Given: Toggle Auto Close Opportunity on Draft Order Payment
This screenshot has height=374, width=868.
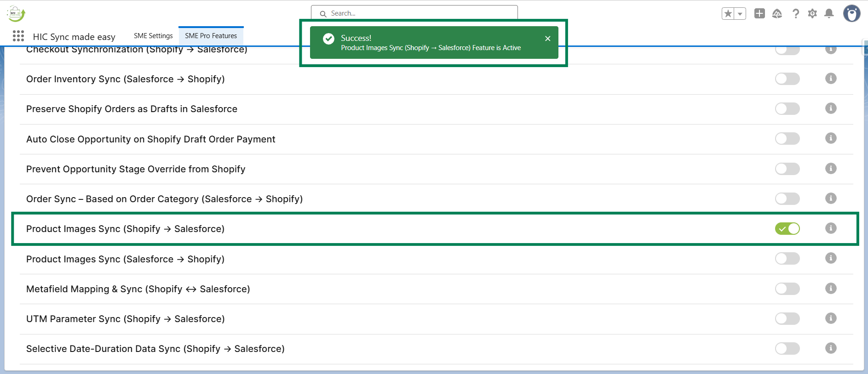Looking at the screenshot, I should [787, 138].
